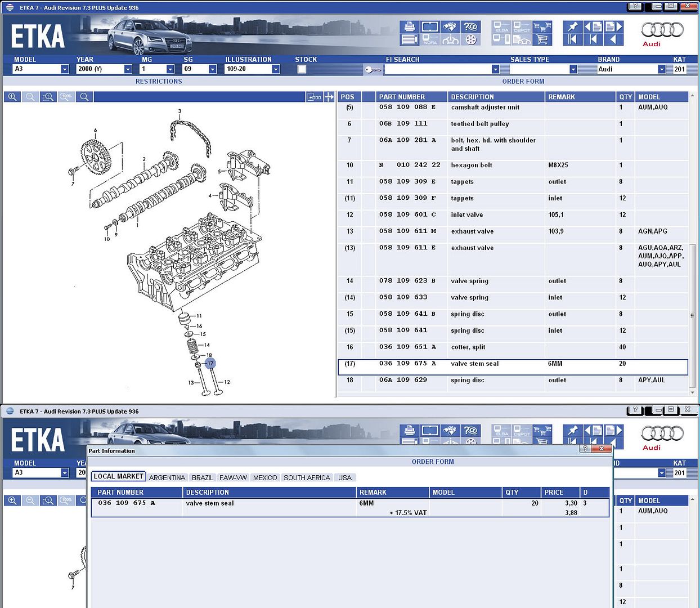The width and height of the screenshot is (700, 608).
Task: Select the valve stem seal row in upper parts list
Action: pyautogui.click(x=513, y=367)
